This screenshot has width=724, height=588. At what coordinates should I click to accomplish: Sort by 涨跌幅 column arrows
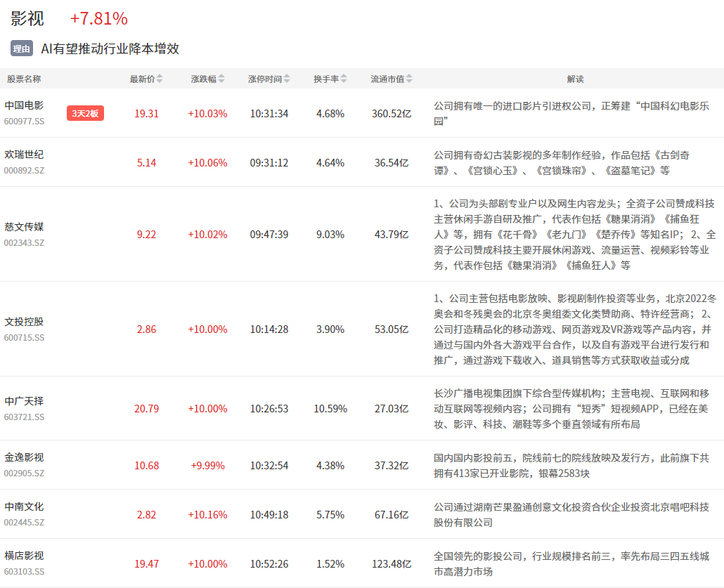(221, 79)
